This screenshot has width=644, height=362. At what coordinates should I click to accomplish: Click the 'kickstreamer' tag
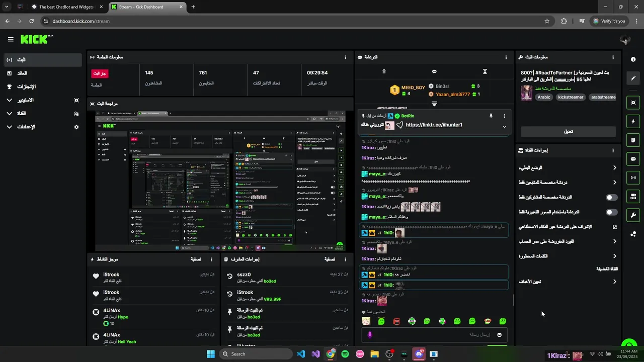coord(570,97)
